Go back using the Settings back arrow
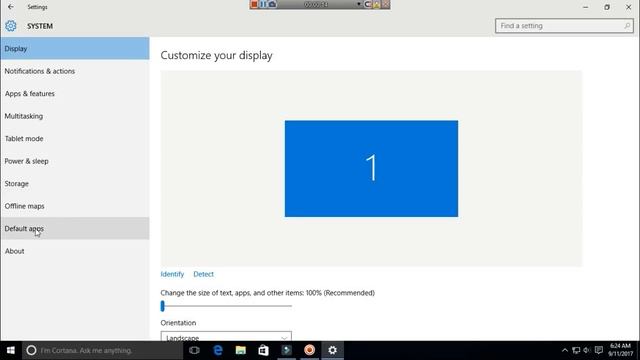Screen dimensions: 640x360 [x=11, y=7]
